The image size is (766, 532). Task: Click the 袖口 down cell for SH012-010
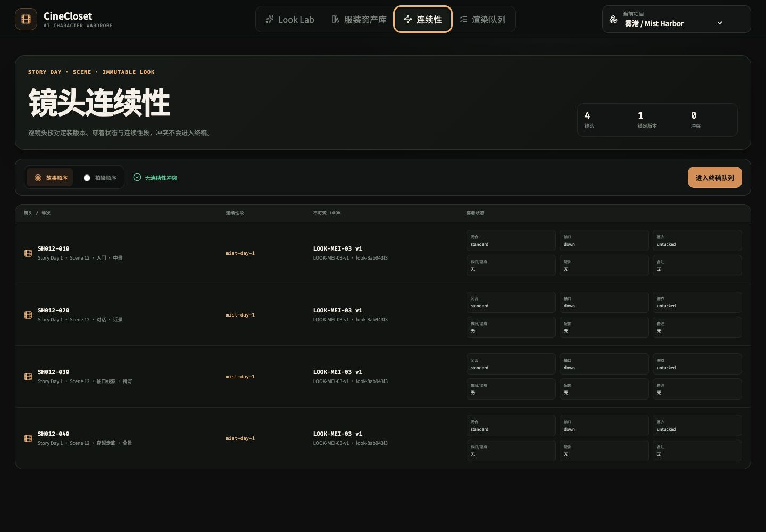coord(604,240)
